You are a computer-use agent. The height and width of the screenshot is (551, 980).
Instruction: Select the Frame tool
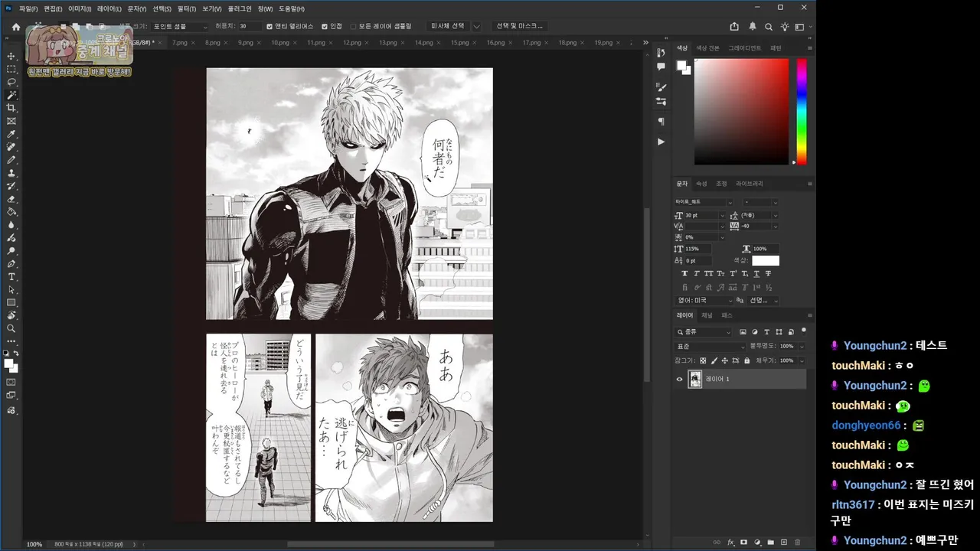point(11,121)
